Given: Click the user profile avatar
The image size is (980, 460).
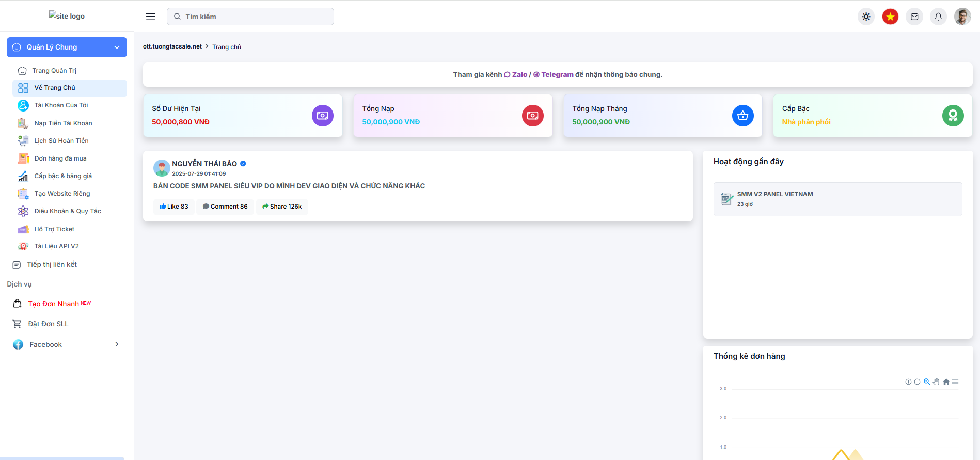Looking at the screenshot, I should (x=962, y=17).
